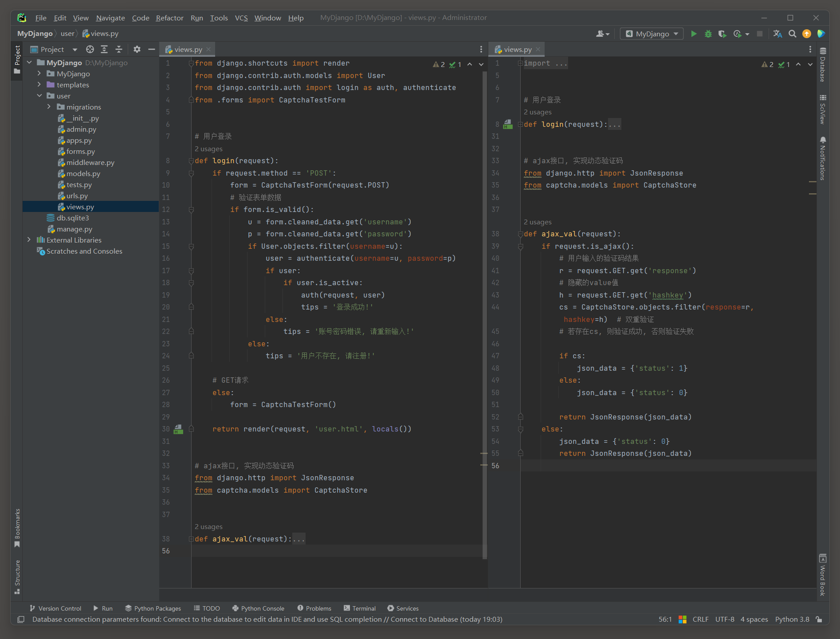Open the SciView tool window
840x639 pixels.
pos(823,110)
